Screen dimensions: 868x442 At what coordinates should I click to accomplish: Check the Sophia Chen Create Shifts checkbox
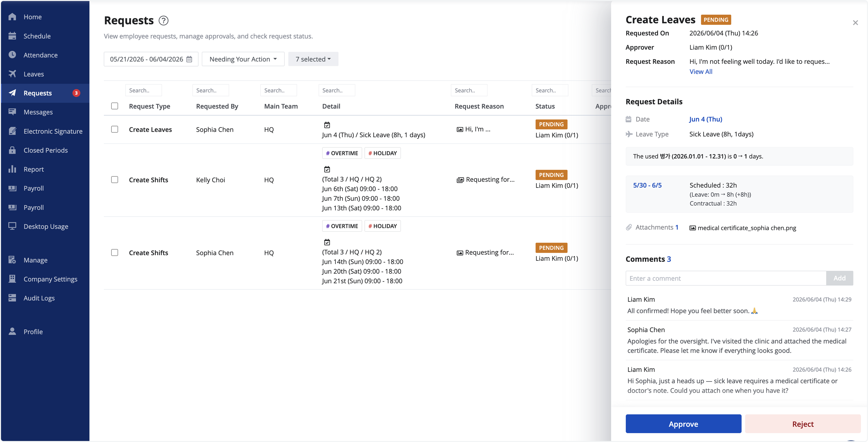(x=115, y=253)
